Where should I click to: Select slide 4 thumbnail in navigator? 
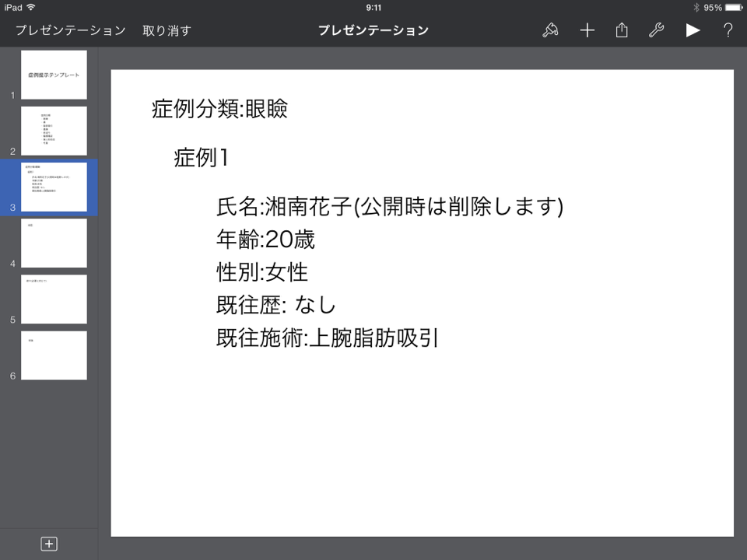[x=54, y=243]
